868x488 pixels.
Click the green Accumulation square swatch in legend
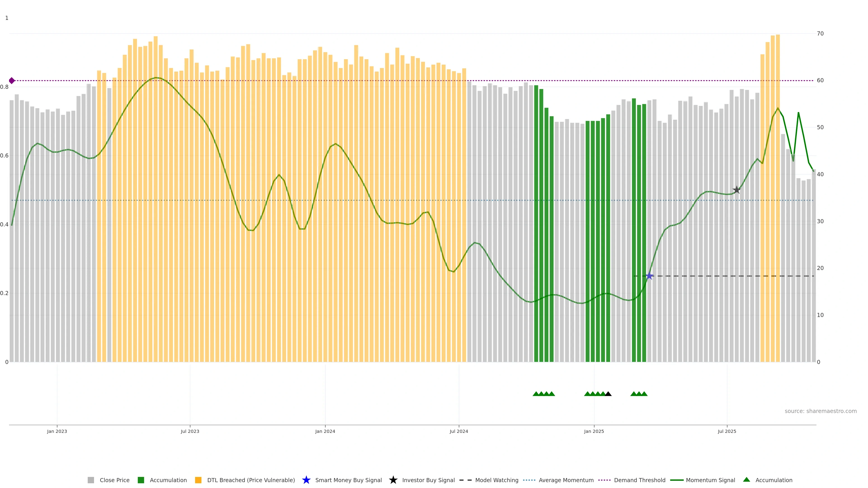coord(141,480)
